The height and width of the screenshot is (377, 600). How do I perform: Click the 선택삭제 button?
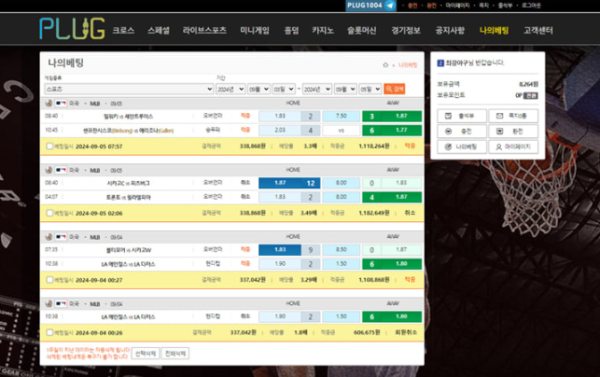pos(145,353)
